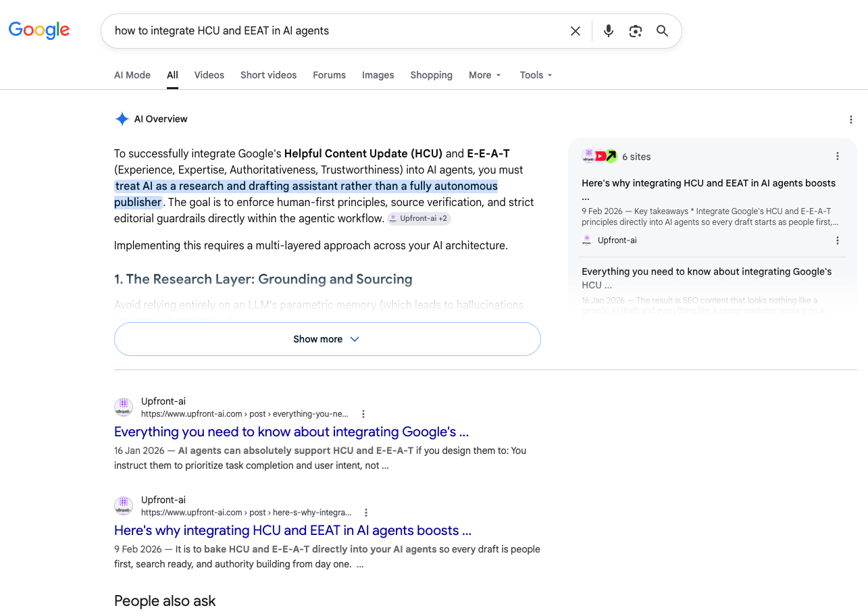The image size is (868, 616).
Task: Switch to AI Mode tab
Action: [x=132, y=75]
